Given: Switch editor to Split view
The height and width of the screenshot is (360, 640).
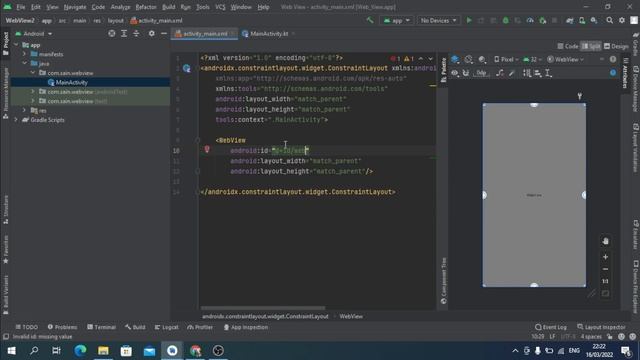Looking at the screenshot, I should pyautogui.click(x=591, y=46).
